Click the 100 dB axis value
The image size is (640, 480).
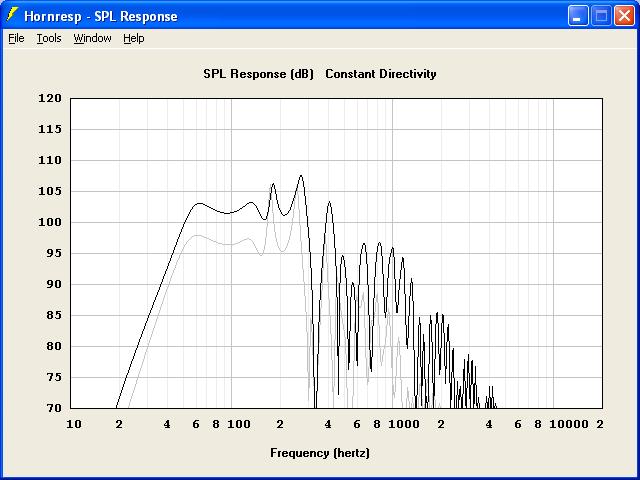49,222
